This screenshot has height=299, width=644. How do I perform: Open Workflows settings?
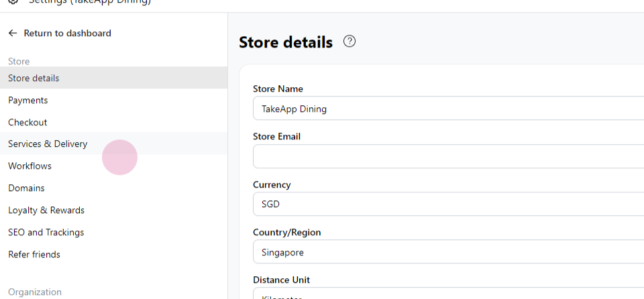point(114,166)
